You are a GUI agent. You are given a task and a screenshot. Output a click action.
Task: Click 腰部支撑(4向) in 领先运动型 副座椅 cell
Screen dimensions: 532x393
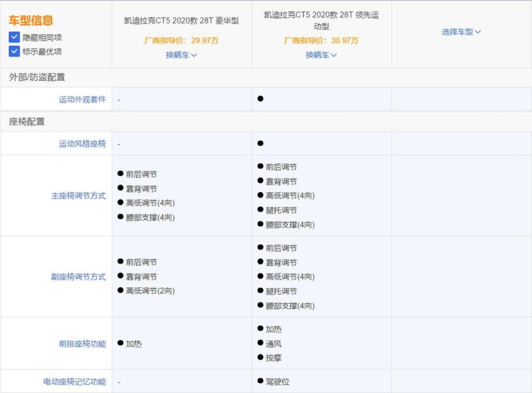pyautogui.click(x=290, y=306)
